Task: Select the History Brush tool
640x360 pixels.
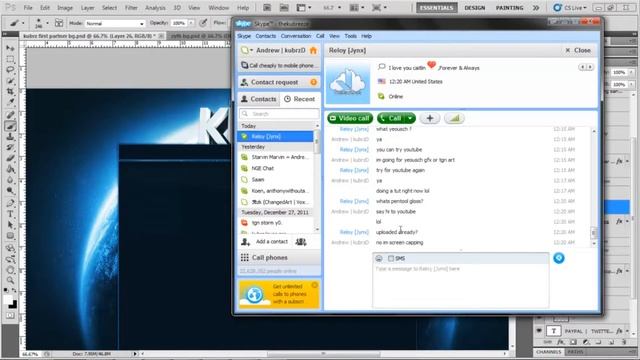Action: [10, 147]
